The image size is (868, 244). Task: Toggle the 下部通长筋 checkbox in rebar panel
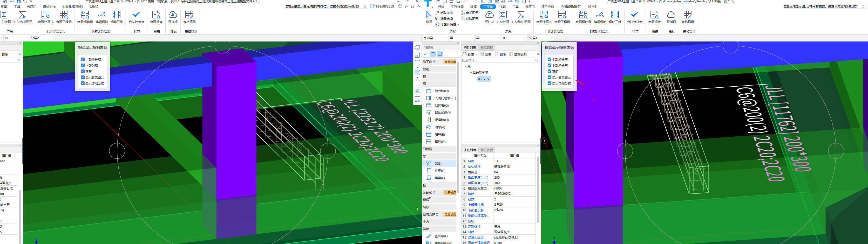tap(550, 65)
